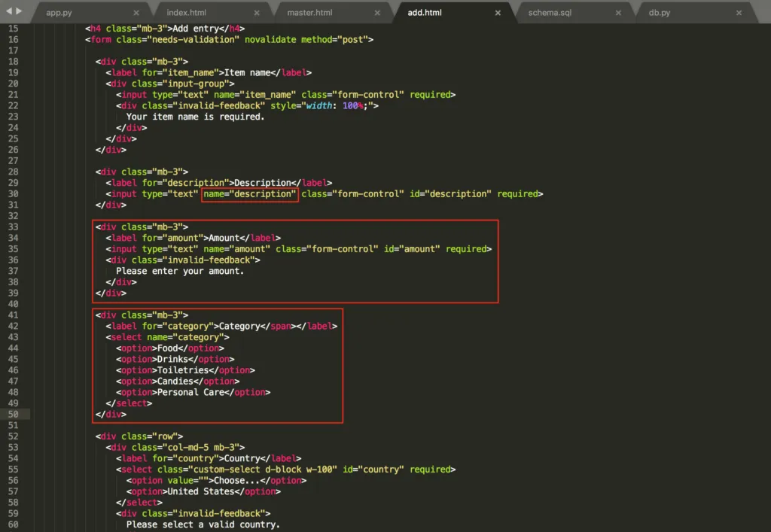Click label for="item_name" on line 19
Viewport: 771px width, 532px height.
[162, 73]
